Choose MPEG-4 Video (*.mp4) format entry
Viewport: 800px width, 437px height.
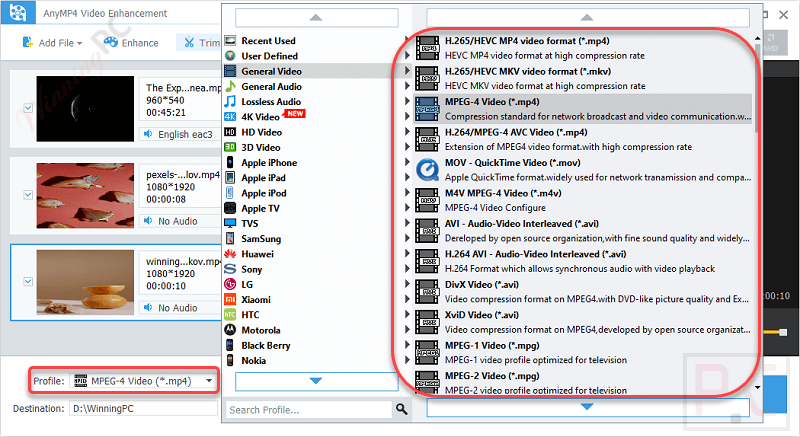pos(583,109)
